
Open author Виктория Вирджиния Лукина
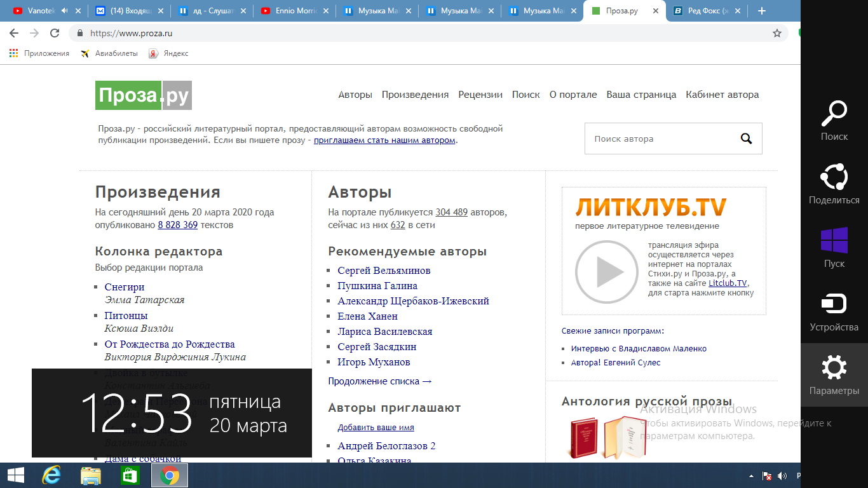(x=175, y=357)
